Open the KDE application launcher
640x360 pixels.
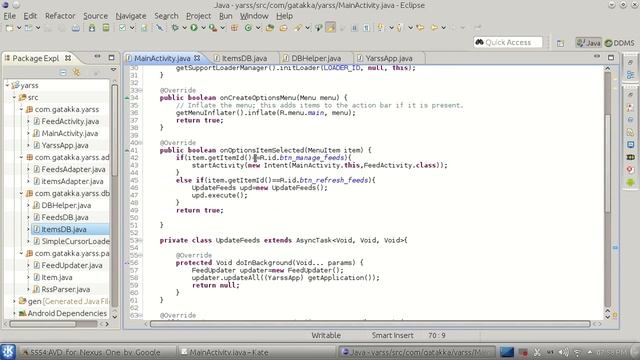point(8,352)
